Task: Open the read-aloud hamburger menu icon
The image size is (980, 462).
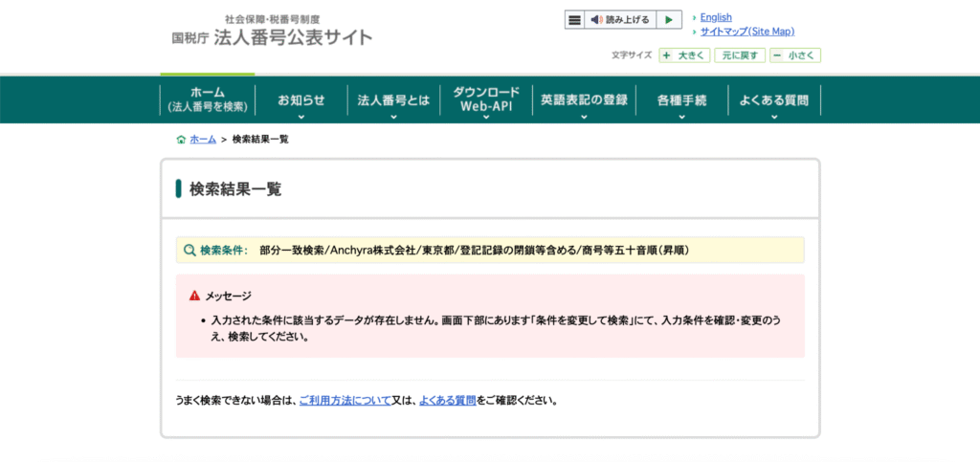Action: pyautogui.click(x=574, y=20)
